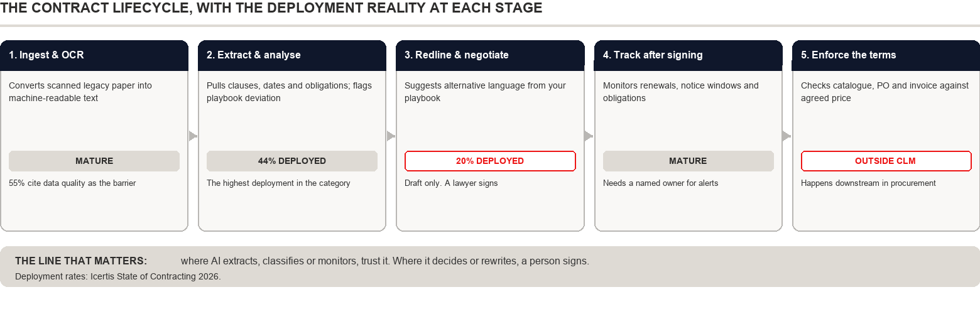Select the '1. Ingest & OCR' header
Viewport: 980px width, 314px height.
[94, 55]
